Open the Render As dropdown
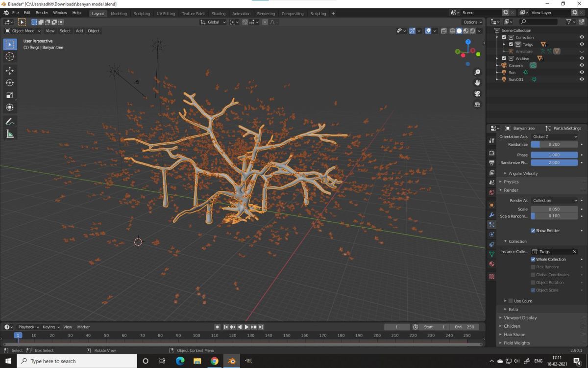Viewport: 588px width, 368px height. coord(554,201)
